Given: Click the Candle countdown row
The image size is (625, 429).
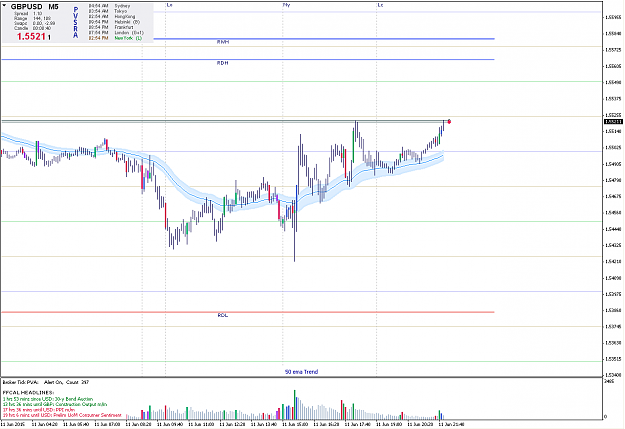Looking at the screenshot, I should [32, 28].
